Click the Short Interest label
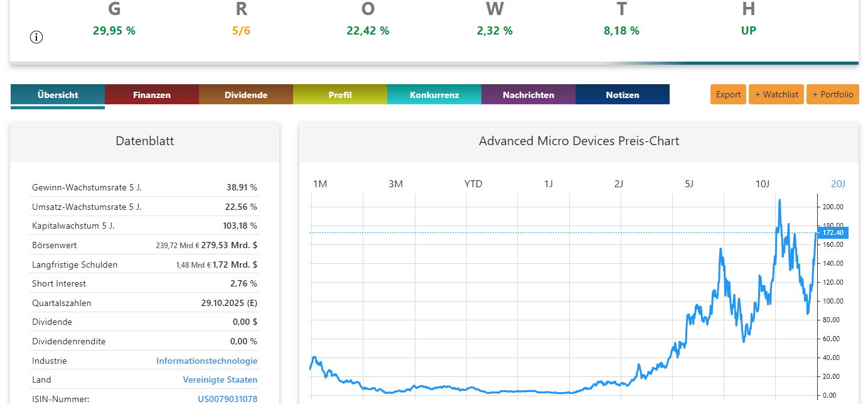868x404 pixels. coord(59,283)
